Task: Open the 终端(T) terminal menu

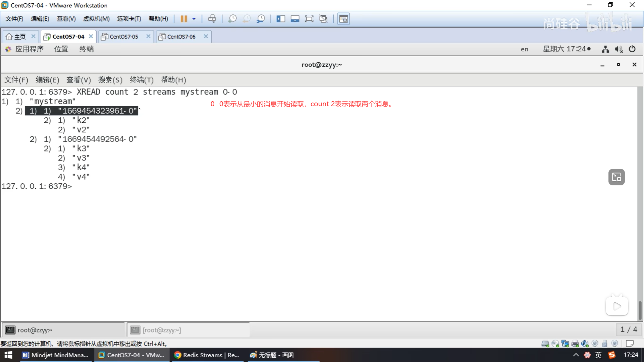Action: click(142, 80)
